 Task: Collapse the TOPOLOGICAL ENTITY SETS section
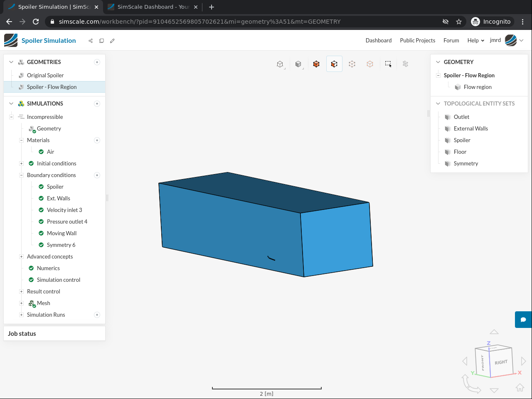point(438,103)
